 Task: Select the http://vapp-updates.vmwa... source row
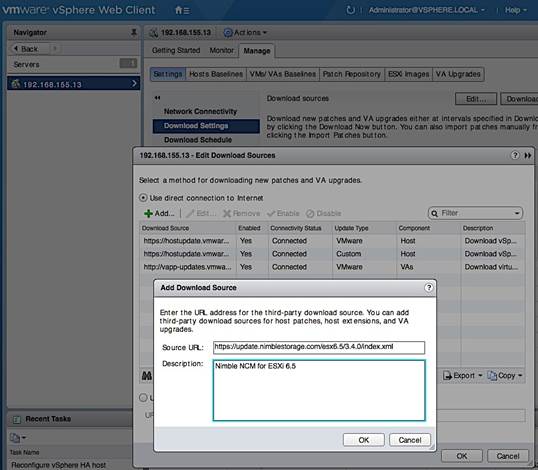(x=332, y=267)
